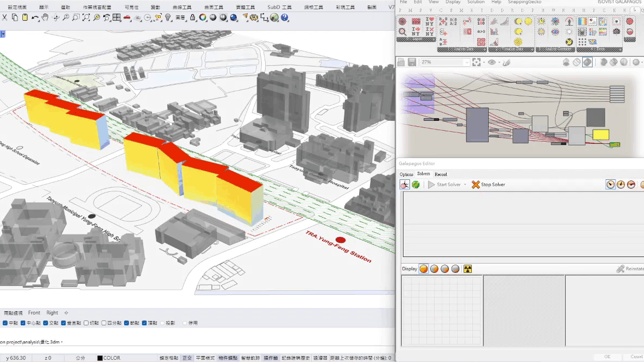Viewport: 644px width, 362px height.
Task: Click the black COLOR layer swatch
Action: (100, 358)
